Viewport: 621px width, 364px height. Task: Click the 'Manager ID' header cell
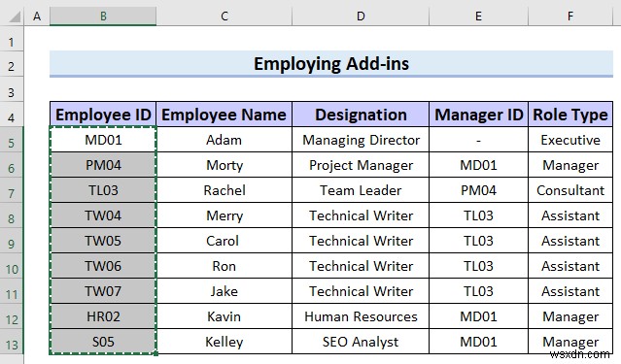pyautogui.click(x=478, y=115)
